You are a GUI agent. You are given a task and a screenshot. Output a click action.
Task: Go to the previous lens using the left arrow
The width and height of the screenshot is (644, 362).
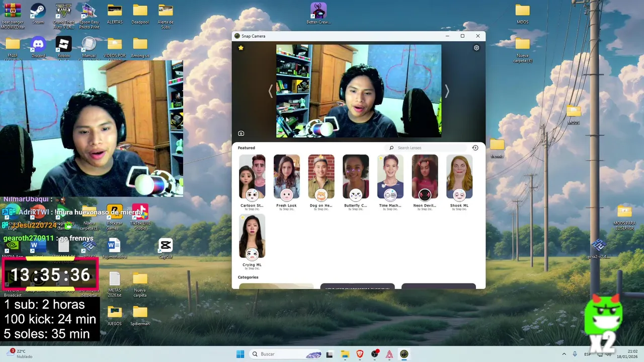tap(270, 91)
